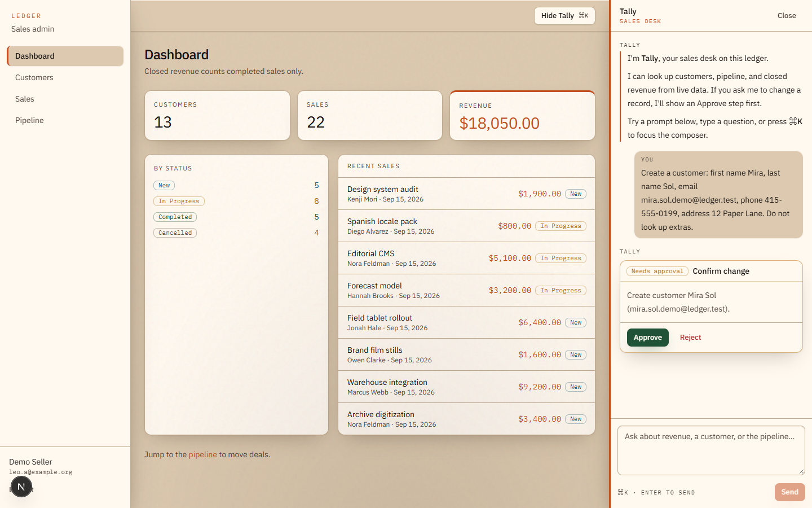Click the Hide Tally button
Screen dimensions: 812x508
[564, 16]
